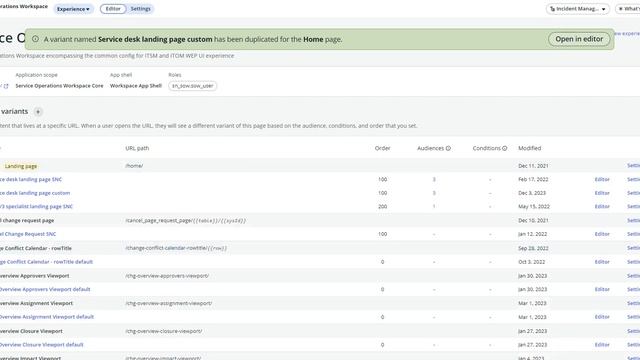The height and width of the screenshot is (360, 640).
Task: Click the Feb 17, 2022 modified date
Action: 533,180
